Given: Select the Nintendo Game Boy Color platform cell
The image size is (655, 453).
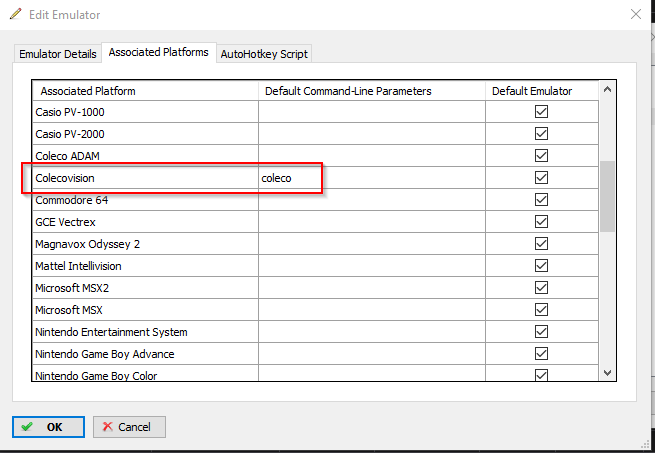Looking at the screenshot, I should click(x=145, y=373).
